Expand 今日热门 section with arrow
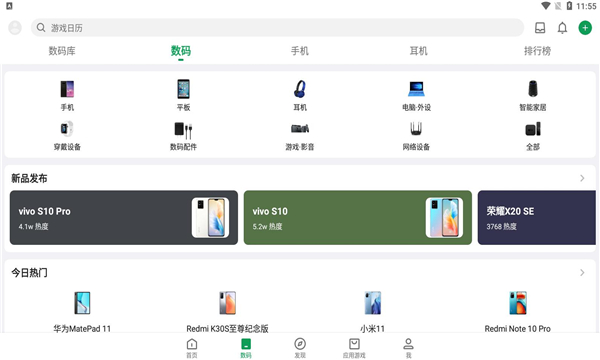Screen dimensions: 600x360 pos(582,272)
